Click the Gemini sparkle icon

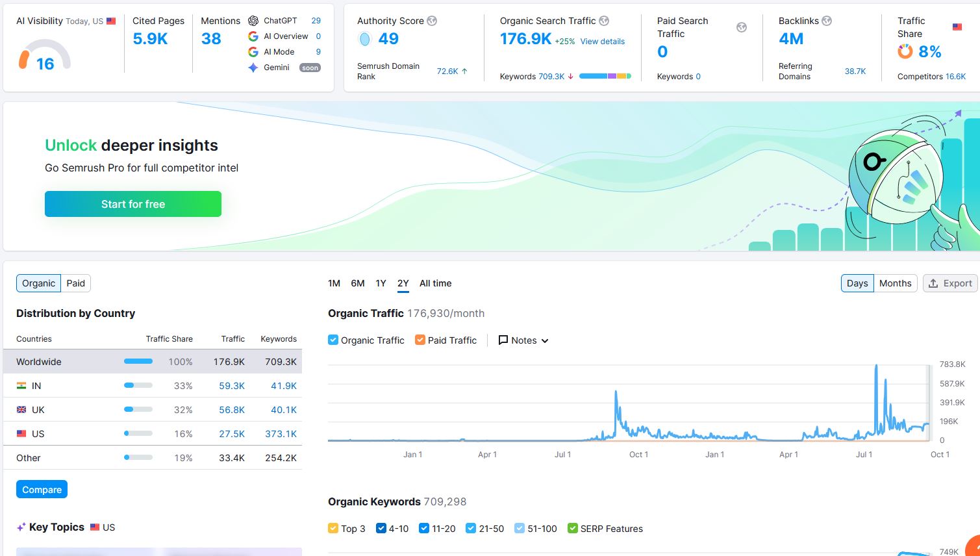[253, 68]
